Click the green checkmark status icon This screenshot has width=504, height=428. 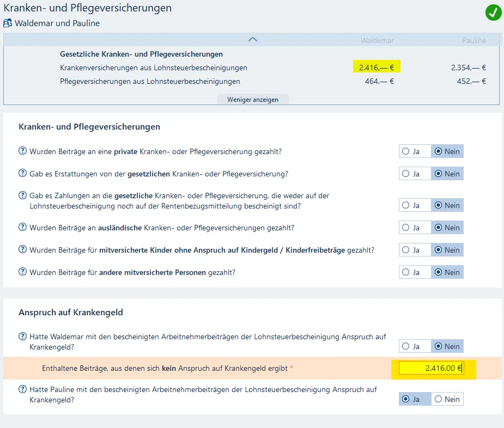pos(493,13)
